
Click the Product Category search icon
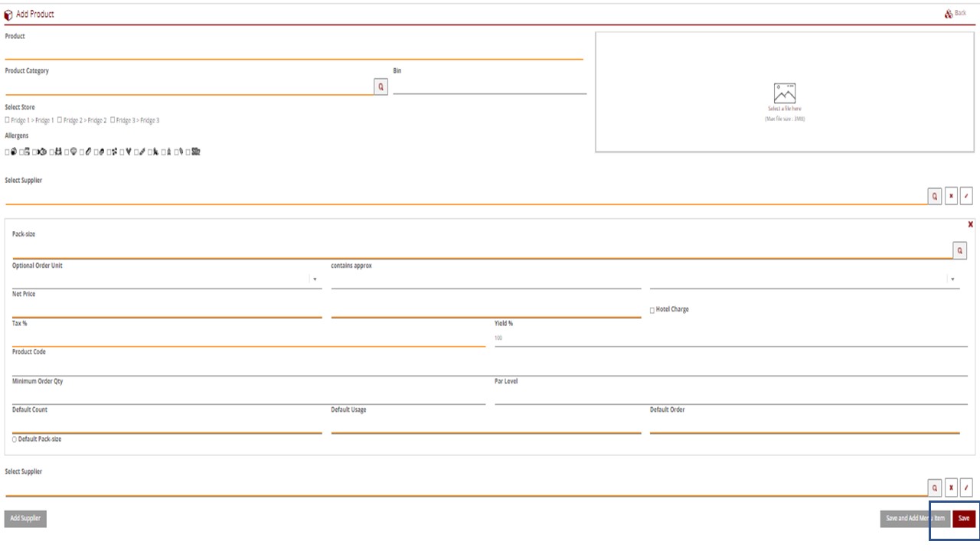(x=381, y=87)
